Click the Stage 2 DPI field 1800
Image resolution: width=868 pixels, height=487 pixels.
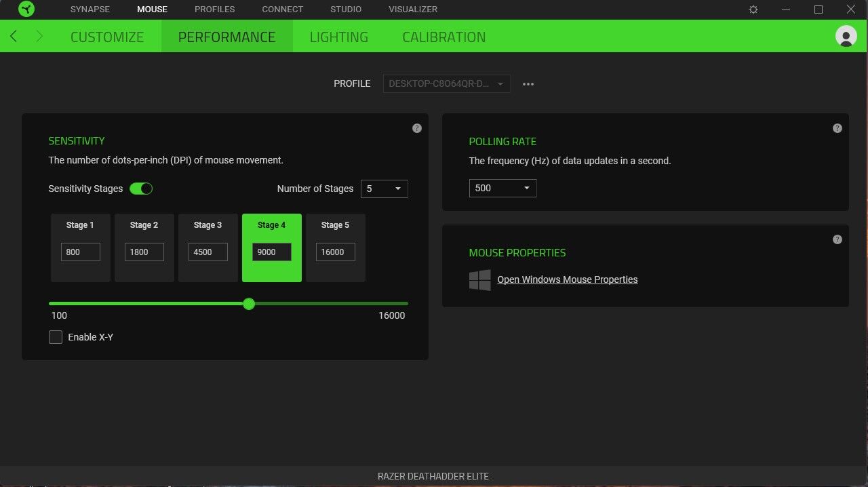tap(144, 252)
